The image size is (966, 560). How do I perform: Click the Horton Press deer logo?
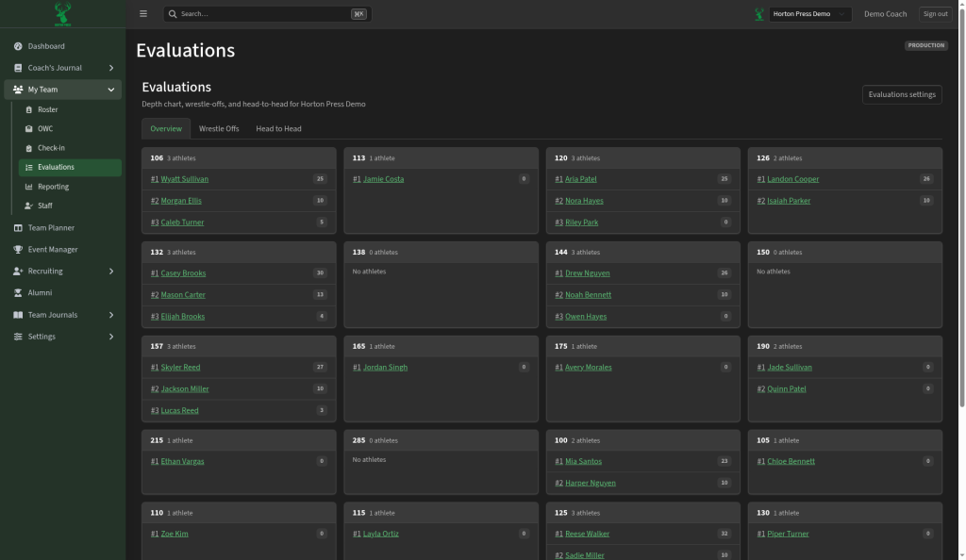click(62, 13)
